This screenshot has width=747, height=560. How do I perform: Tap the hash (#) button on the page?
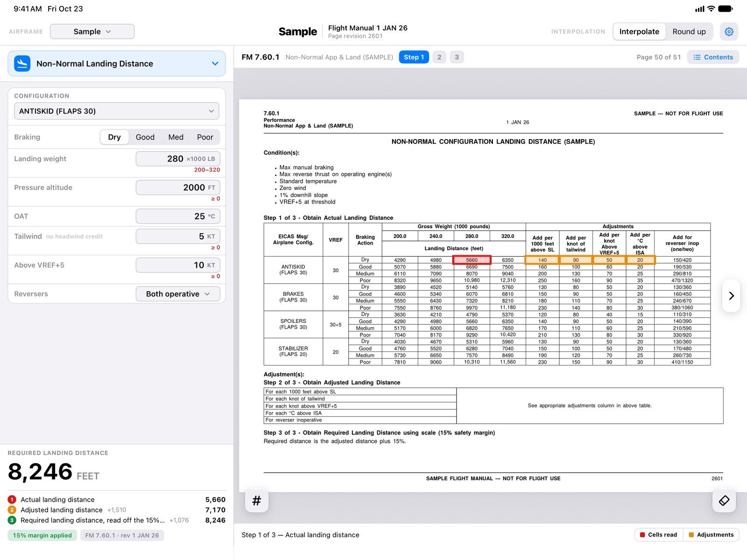[256, 501]
